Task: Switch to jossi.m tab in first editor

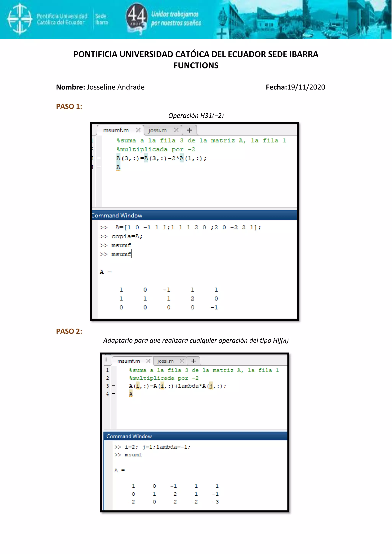Action: point(157,130)
